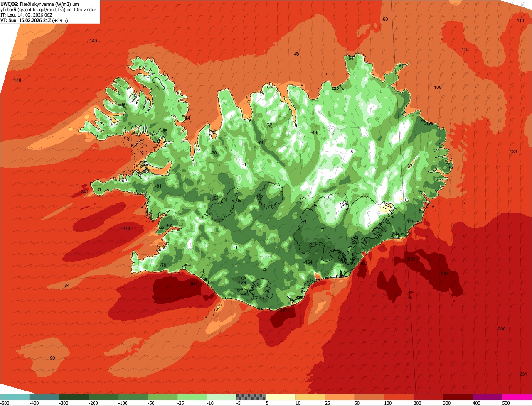Click the map value 149
Screen dimensions: 532x406
pos(93,41)
